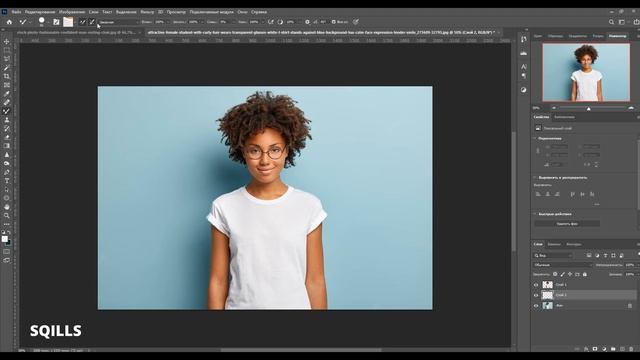The image size is (640, 360).
Task: Open the Изображение menu
Action: [x=72, y=12]
